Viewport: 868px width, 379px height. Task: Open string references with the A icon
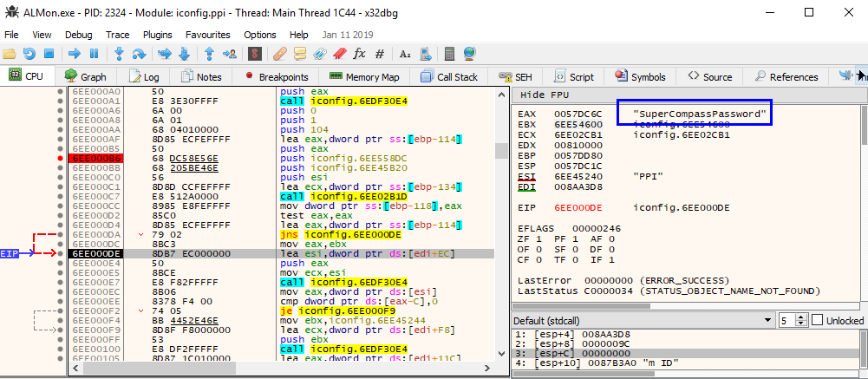(x=405, y=54)
